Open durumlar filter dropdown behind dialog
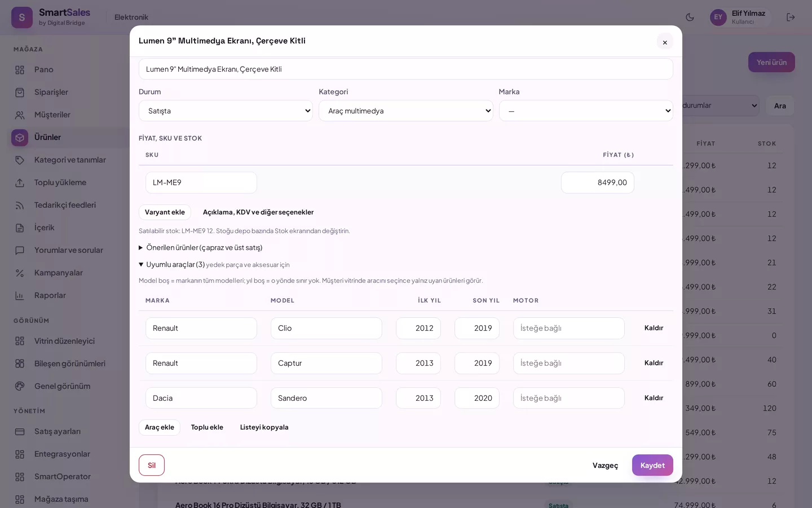The width and height of the screenshot is (812, 508). [720, 106]
